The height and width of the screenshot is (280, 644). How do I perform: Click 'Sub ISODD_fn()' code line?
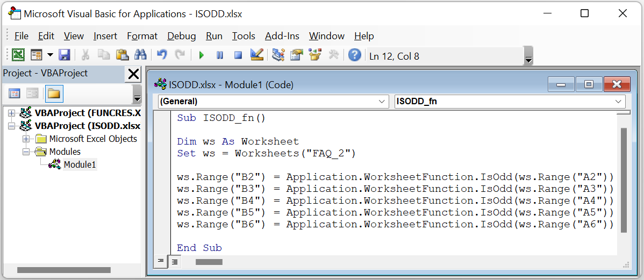click(x=221, y=118)
